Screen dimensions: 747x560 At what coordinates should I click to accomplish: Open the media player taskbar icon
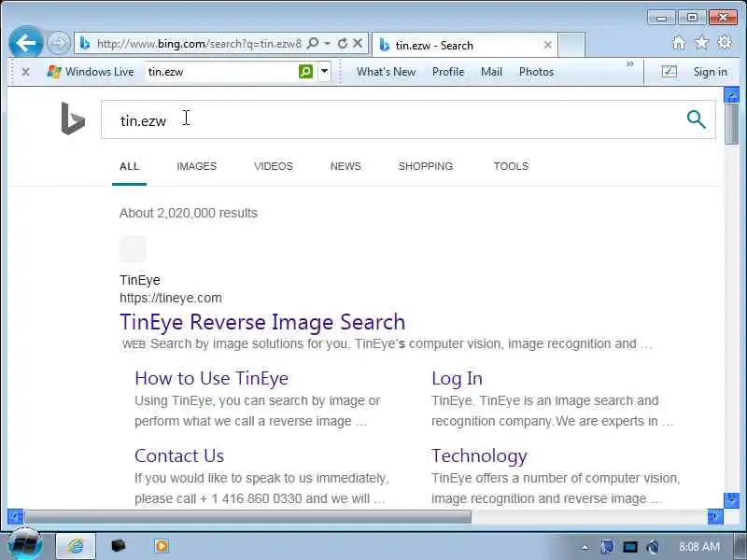pyautogui.click(x=161, y=546)
